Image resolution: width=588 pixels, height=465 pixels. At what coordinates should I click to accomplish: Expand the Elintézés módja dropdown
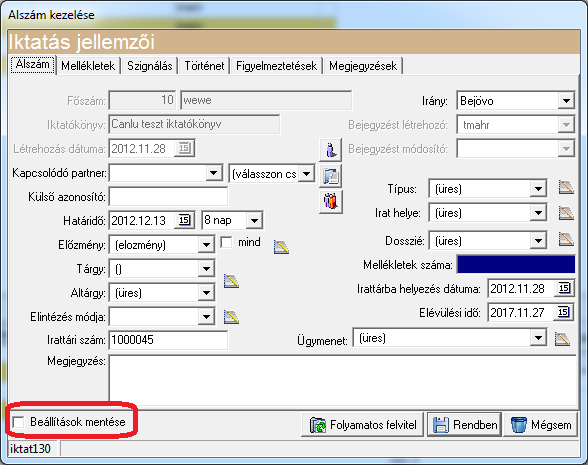pos(206,317)
